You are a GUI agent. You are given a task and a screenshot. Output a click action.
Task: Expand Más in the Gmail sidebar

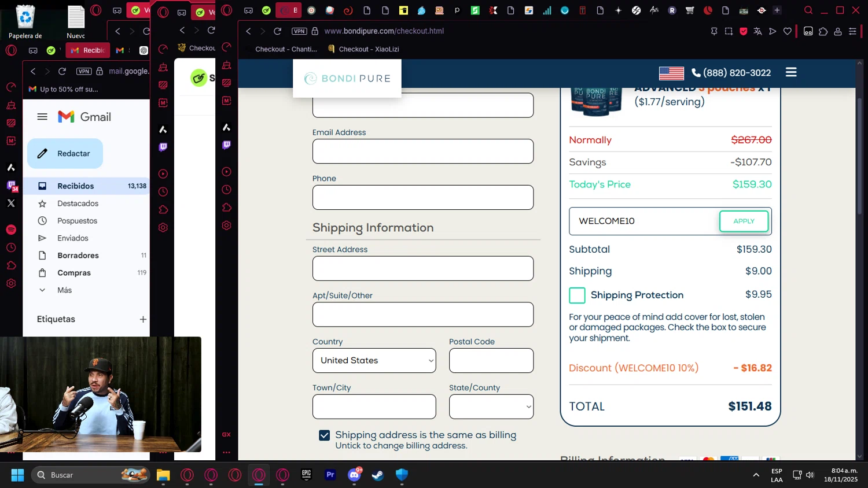click(64, 290)
